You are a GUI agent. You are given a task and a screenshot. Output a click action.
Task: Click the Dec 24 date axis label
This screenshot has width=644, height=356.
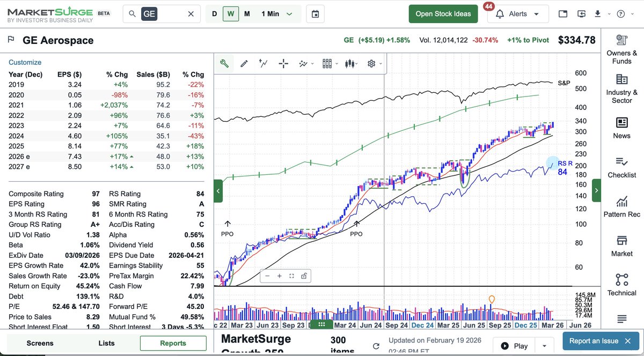[x=422, y=325]
